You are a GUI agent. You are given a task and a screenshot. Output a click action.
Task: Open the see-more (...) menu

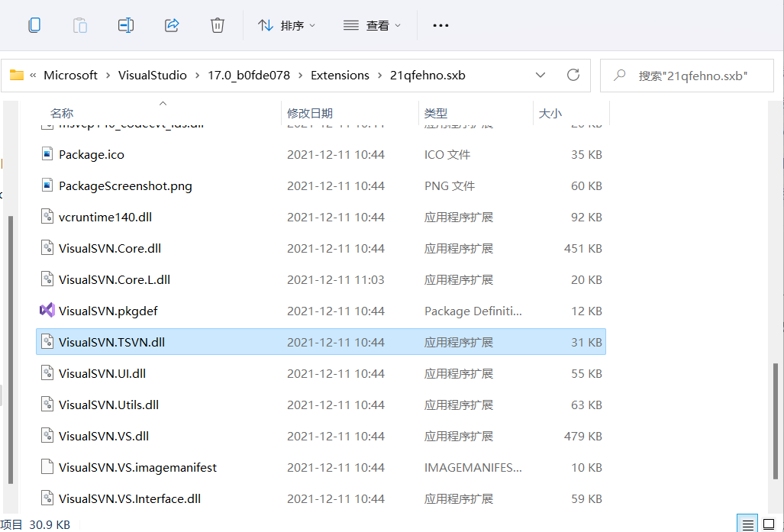pos(440,25)
